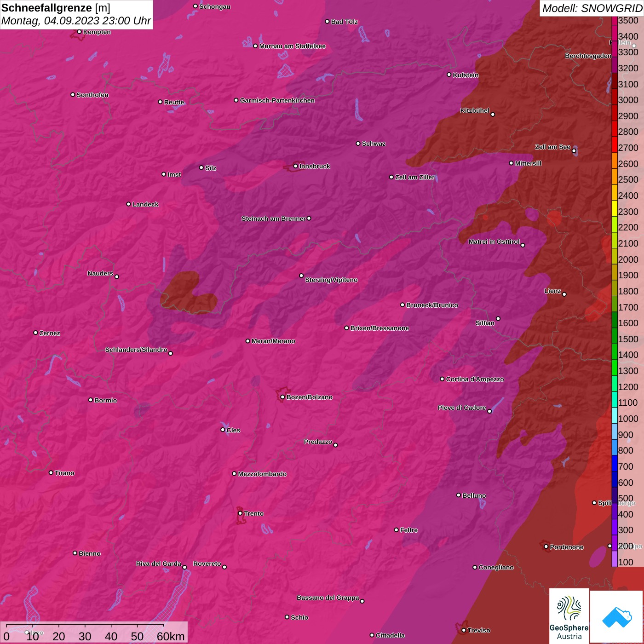Select the Garmisch-Partenkirchen marker
The height and width of the screenshot is (644, 644).
pos(236,100)
